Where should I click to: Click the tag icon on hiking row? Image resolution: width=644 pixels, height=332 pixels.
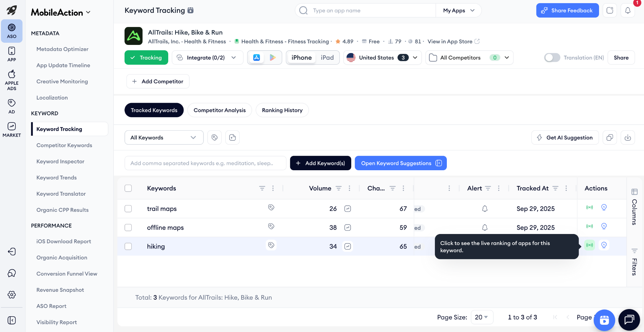(x=271, y=245)
